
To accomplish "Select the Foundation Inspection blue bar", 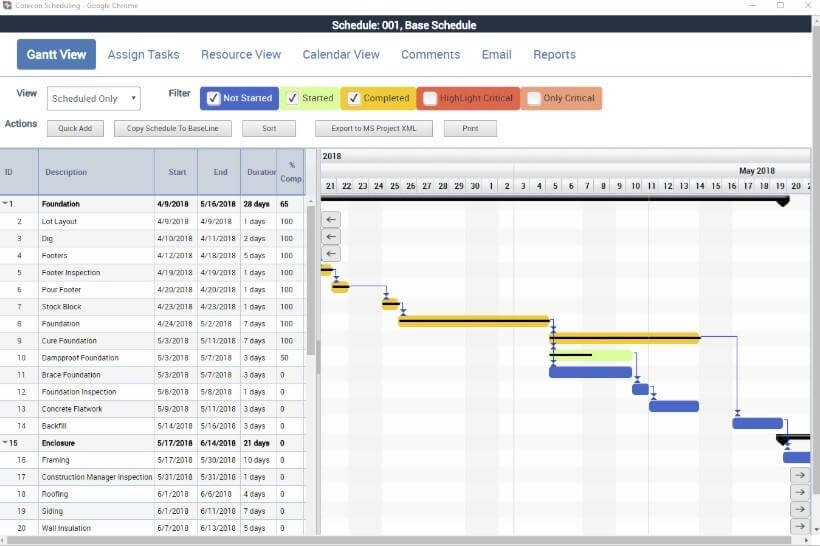I will click(x=641, y=389).
